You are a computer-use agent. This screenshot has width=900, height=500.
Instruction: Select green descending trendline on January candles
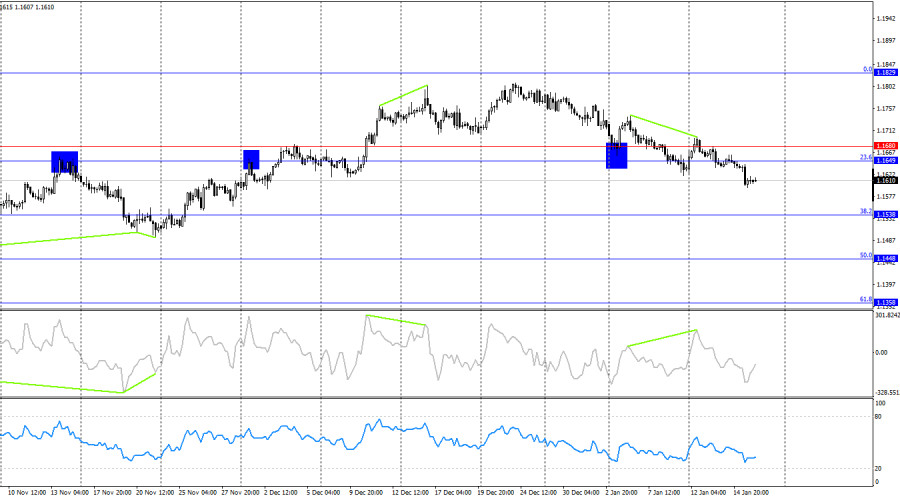662,125
